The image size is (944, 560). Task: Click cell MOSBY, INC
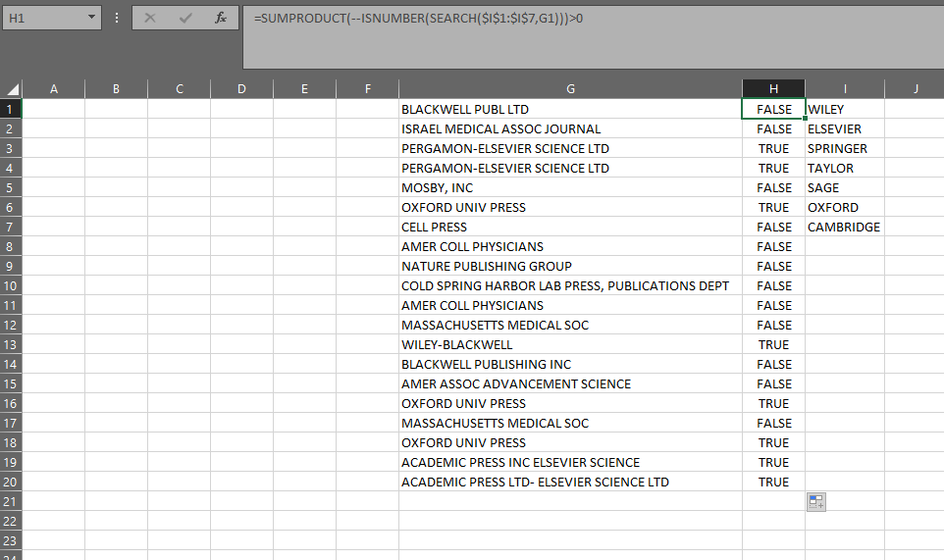point(570,187)
